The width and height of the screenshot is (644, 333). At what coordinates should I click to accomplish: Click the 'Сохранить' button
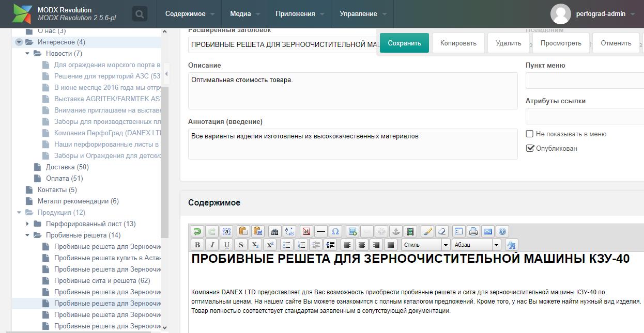(404, 43)
